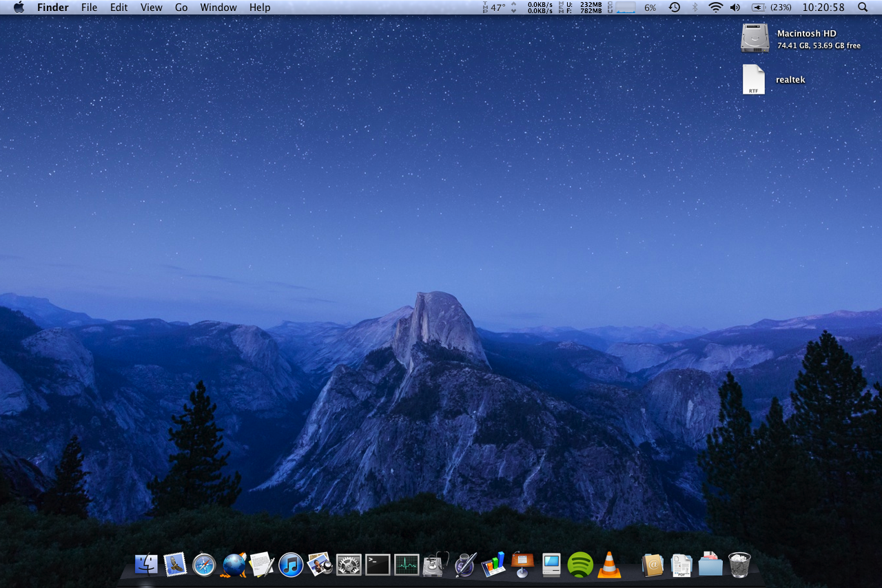
Task: Launch Terminal from the Dock
Action: click(x=378, y=565)
